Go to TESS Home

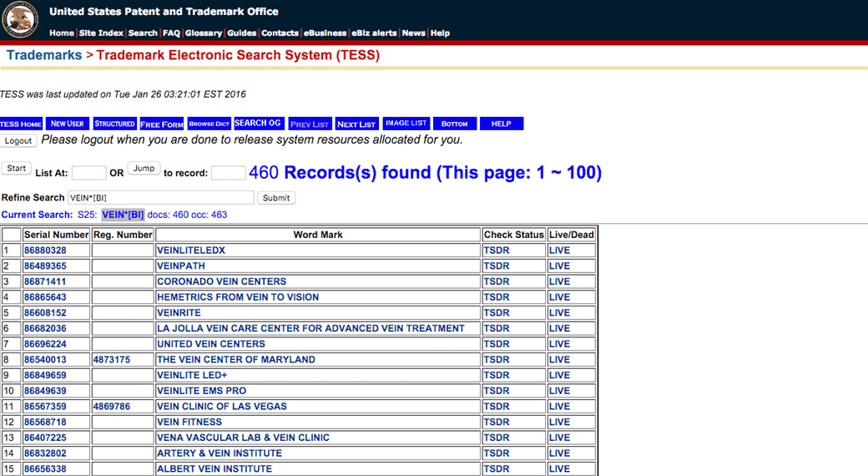[x=21, y=124]
